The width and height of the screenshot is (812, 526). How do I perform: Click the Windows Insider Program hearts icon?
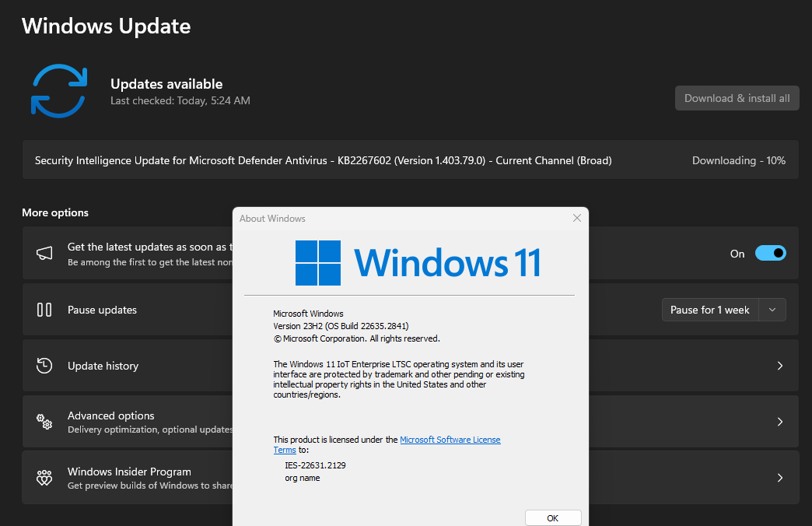pyautogui.click(x=44, y=477)
